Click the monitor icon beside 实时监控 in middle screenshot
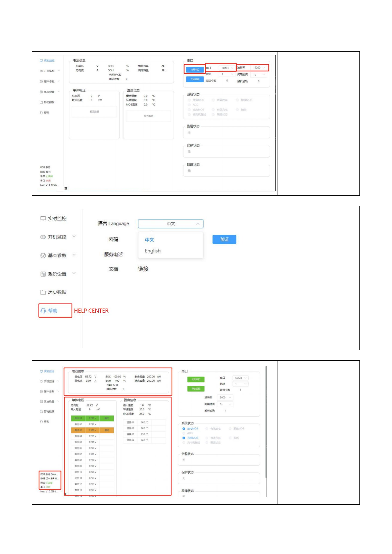Screen dimensions: 392x554 click(43, 219)
